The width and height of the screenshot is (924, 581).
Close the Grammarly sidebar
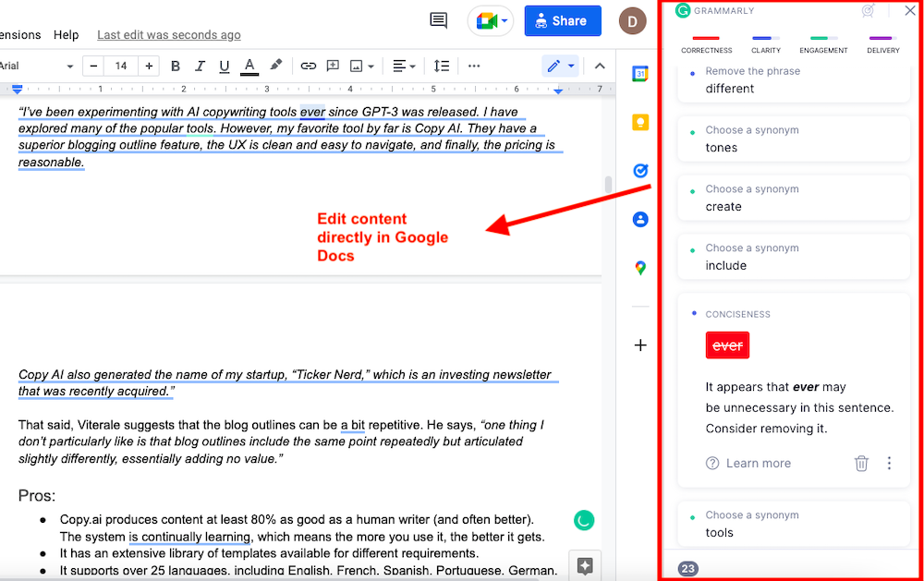point(910,10)
